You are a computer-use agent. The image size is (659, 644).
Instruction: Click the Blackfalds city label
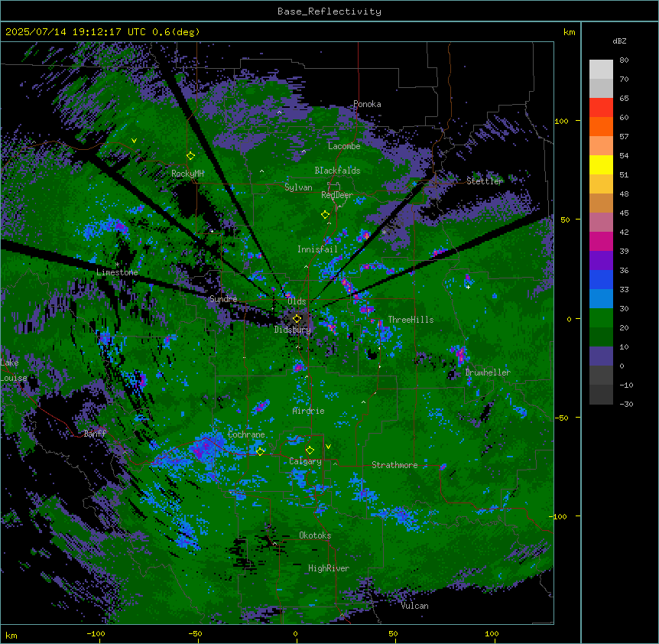click(337, 171)
